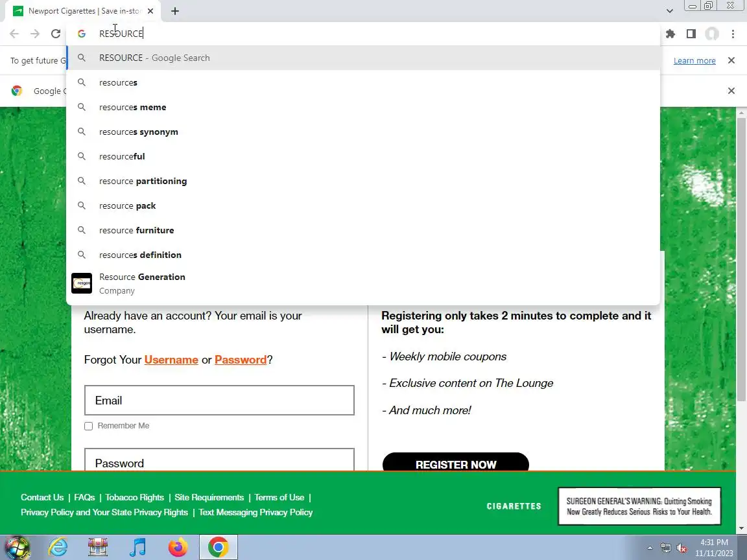Choose the 'resources synonym' suggestion
Viewport: 747px width, 560px height.
click(x=363, y=132)
